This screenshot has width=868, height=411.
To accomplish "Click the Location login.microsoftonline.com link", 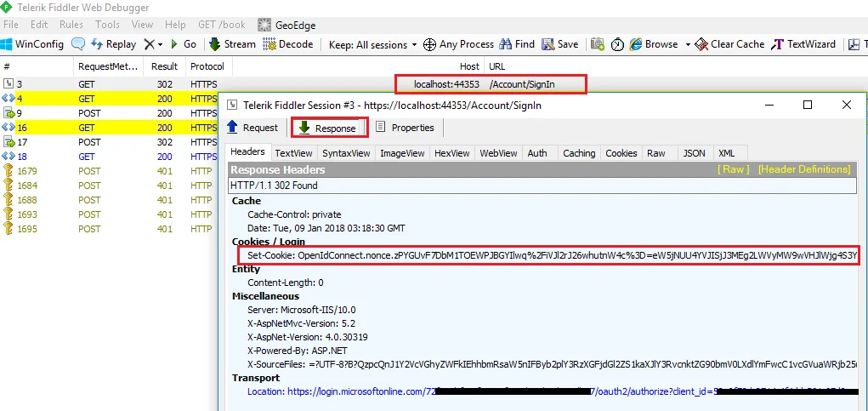I will 552,391.
